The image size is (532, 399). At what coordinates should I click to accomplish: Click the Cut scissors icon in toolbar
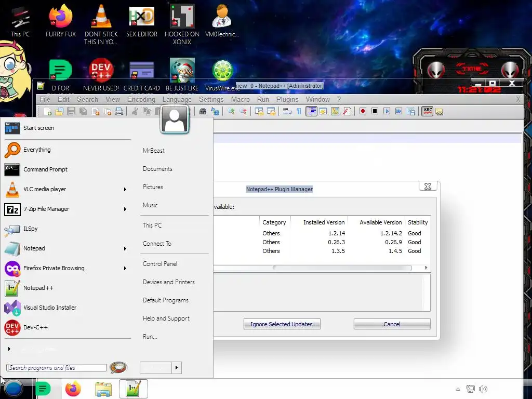(135, 111)
